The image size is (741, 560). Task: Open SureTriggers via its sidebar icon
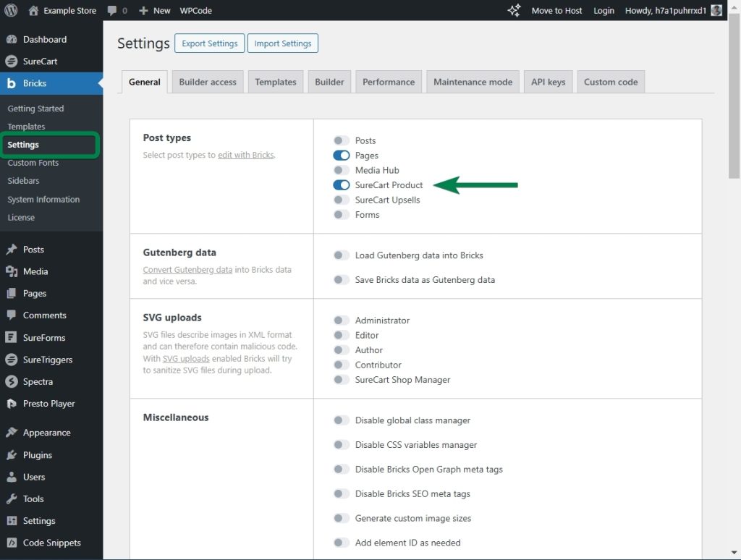click(11, 360)
